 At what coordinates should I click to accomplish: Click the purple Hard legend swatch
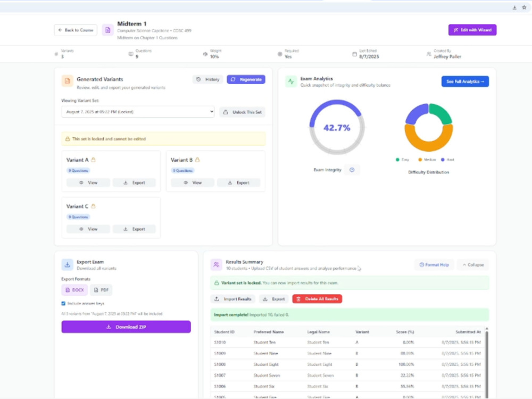click(x=443, y=160)
